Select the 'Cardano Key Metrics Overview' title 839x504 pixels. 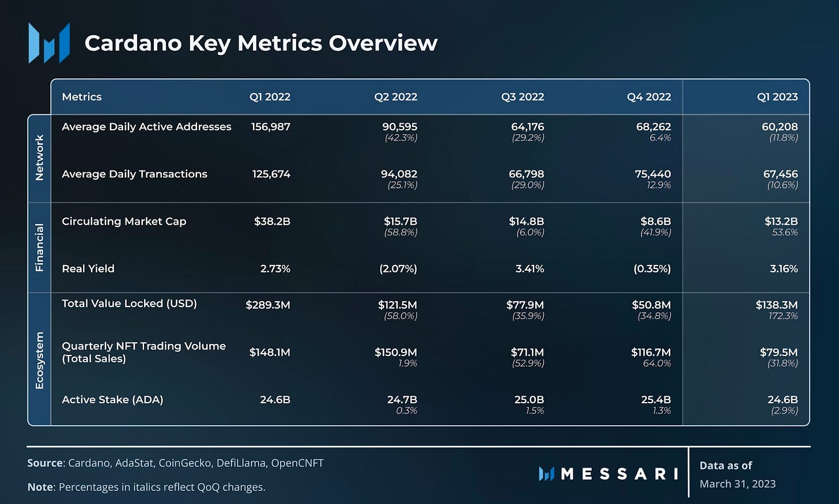click(261, 43)
